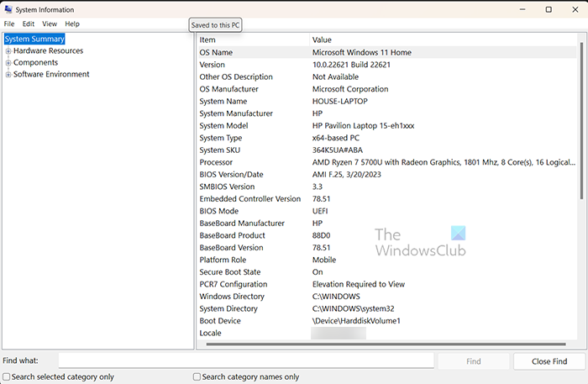This screenshot has height=384, width=588.
Task: Click the value x64-based PC
Action: (336, 138)
